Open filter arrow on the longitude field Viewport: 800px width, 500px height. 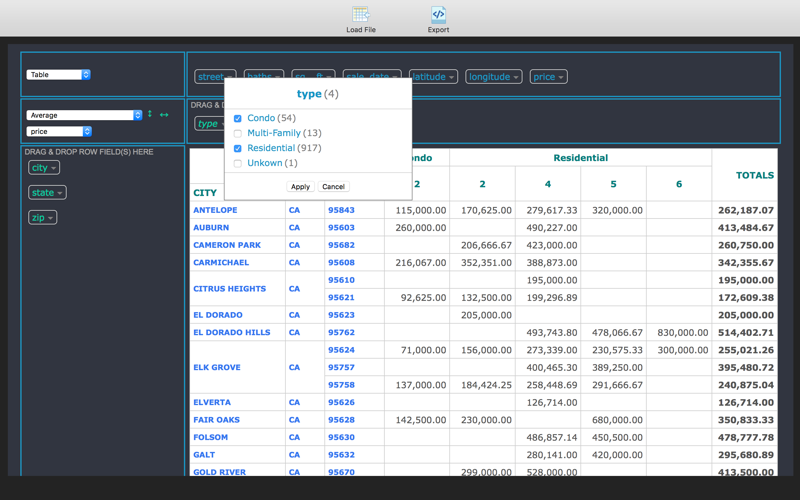516,78
